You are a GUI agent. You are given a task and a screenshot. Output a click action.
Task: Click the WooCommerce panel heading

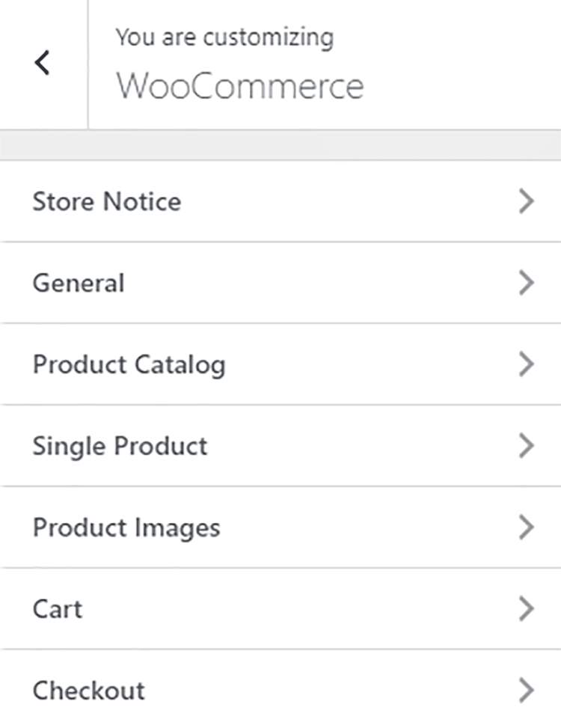pos(239,86)
